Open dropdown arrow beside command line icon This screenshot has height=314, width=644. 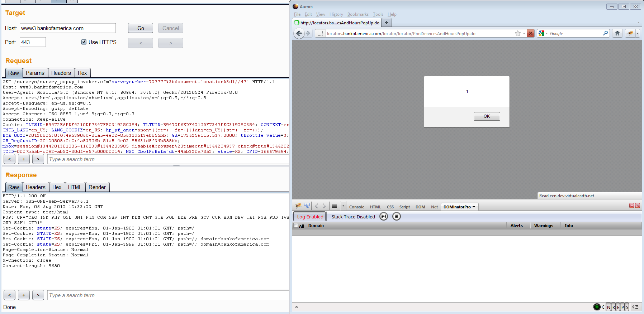point(343,206)
